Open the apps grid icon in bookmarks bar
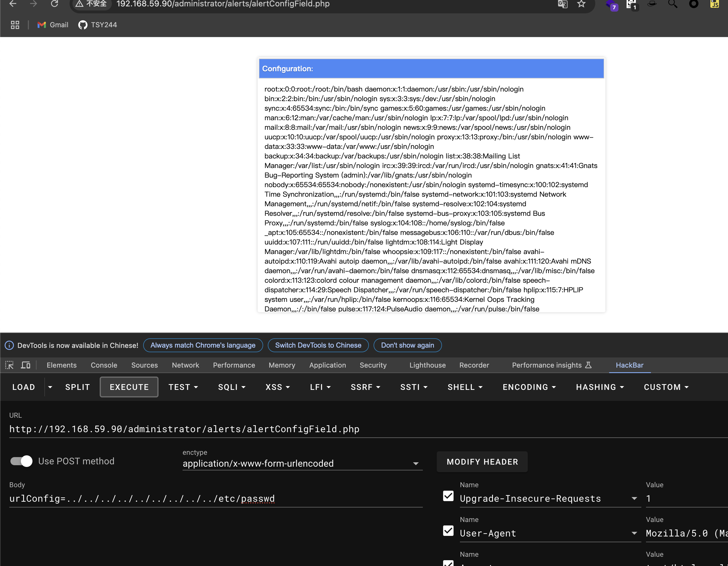728x566 pixels. tap(15, 25)
